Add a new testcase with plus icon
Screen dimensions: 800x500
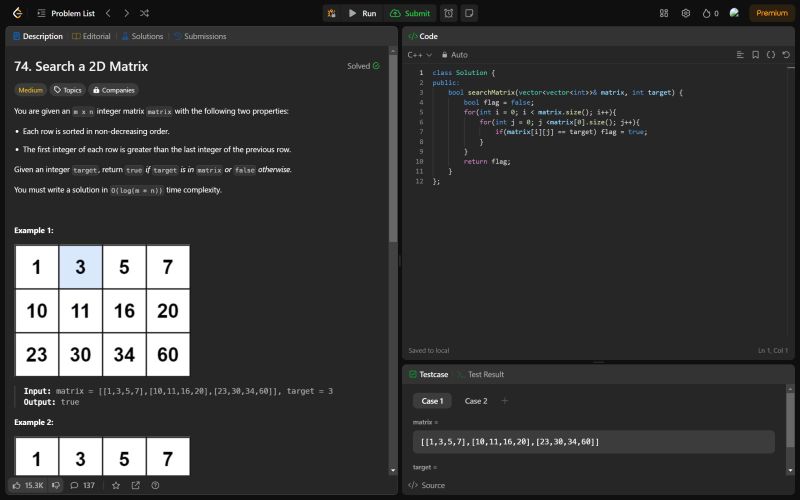click(505, 401)
